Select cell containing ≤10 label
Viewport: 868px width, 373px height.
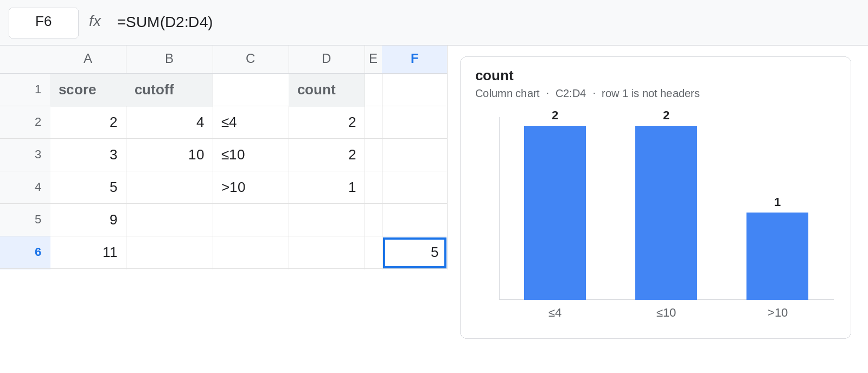point(251,155)
